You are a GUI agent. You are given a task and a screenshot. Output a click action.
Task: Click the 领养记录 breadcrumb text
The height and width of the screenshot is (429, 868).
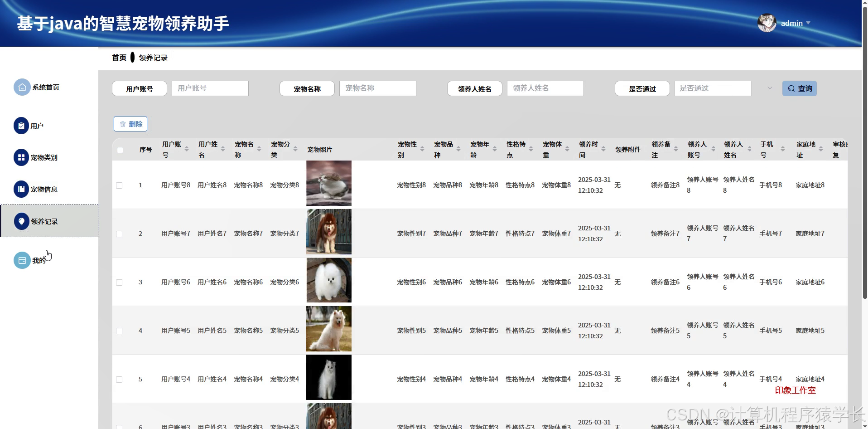point(153,58)
